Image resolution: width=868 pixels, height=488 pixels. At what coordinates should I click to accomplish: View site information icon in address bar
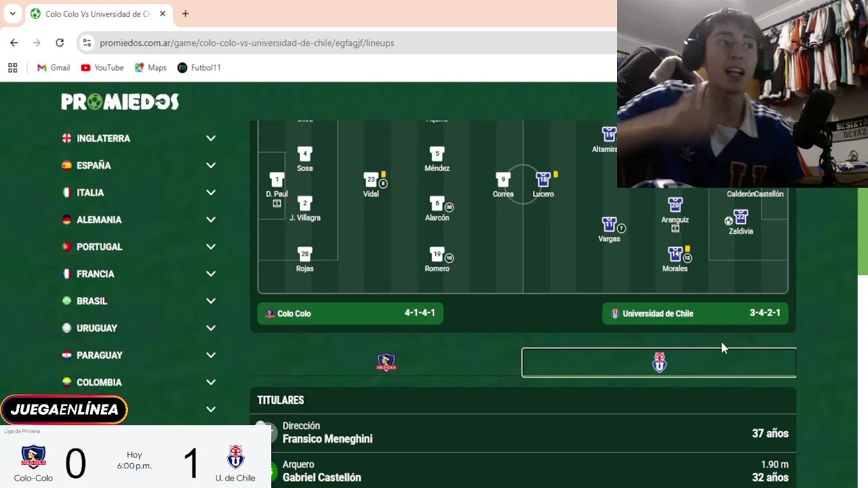tap(87, 43)
